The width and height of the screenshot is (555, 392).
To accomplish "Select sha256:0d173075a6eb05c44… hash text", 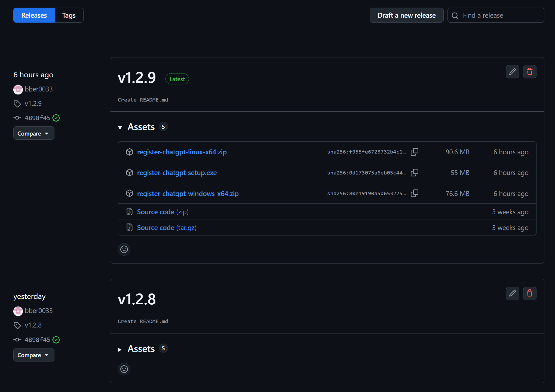I will click(x=366, y=173).
